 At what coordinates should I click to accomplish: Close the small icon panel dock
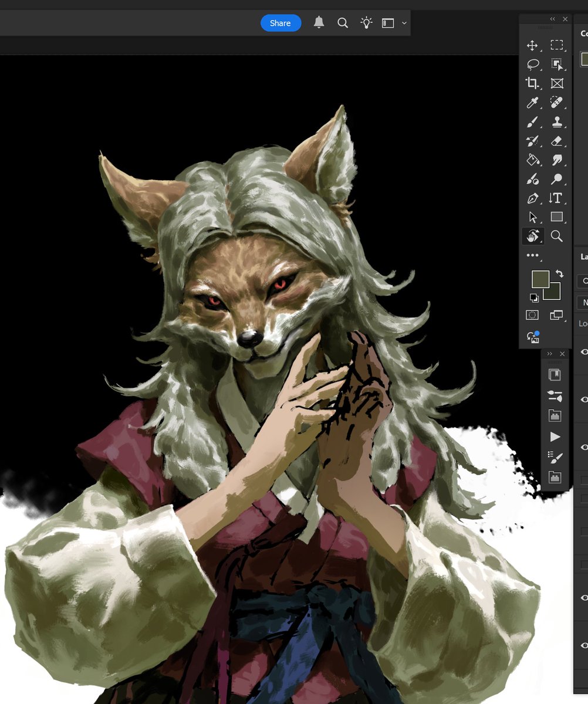pos(562,354)
